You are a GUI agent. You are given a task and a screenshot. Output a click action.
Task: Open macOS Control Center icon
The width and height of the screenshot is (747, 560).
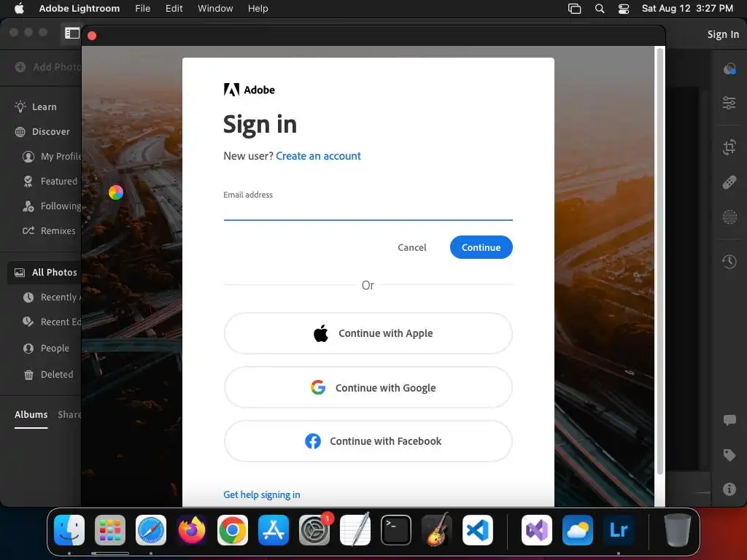(624, 9)
